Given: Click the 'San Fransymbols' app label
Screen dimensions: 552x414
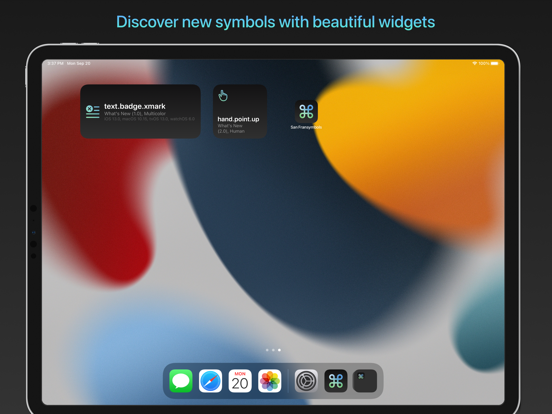Looking at the screenshot, I should [306, 127].
